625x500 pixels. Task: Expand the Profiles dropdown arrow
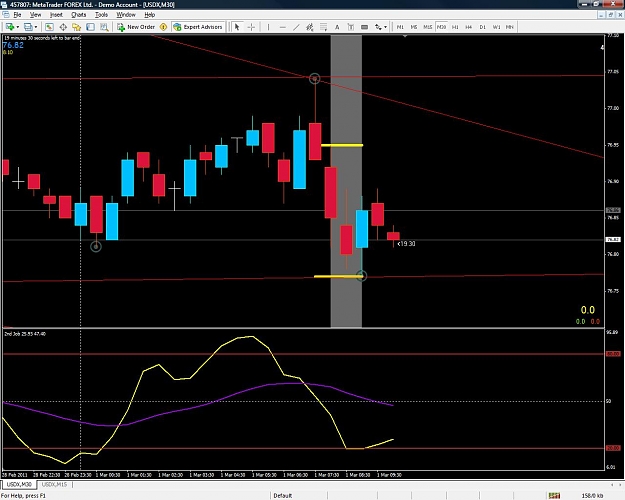[x=36, y=27]
